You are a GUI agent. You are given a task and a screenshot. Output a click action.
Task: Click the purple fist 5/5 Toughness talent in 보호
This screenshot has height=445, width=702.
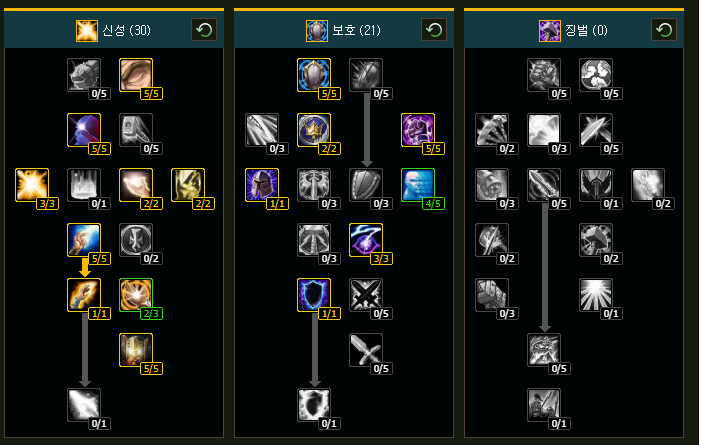pyautogui.click(x=418, y=130)
